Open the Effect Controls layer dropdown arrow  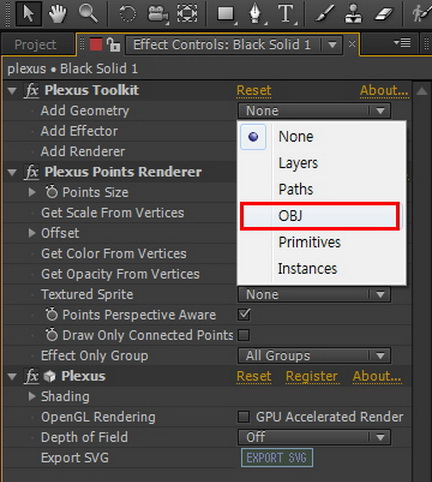332,45
